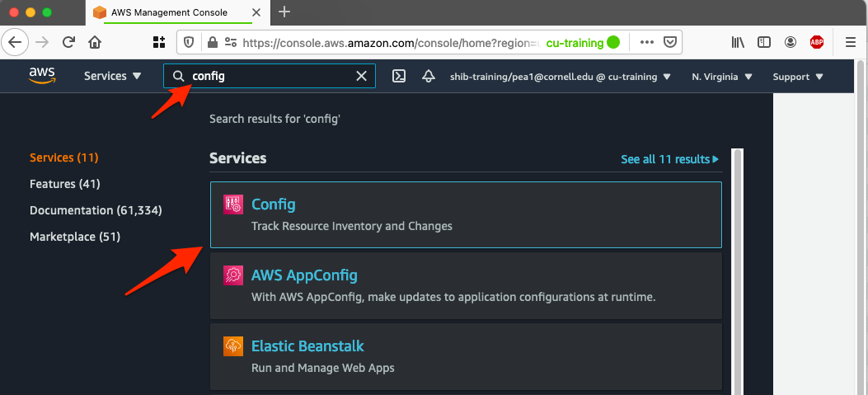Click into the config search field
This screenshot has width=868, height=395.
[270, 76]
